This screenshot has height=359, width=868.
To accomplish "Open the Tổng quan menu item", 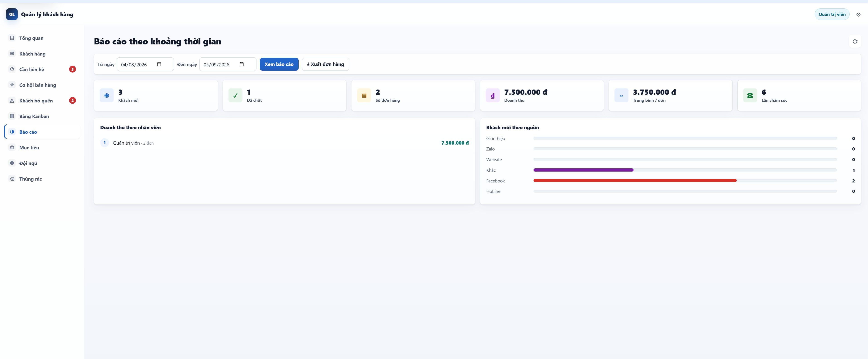I will 42,38.
